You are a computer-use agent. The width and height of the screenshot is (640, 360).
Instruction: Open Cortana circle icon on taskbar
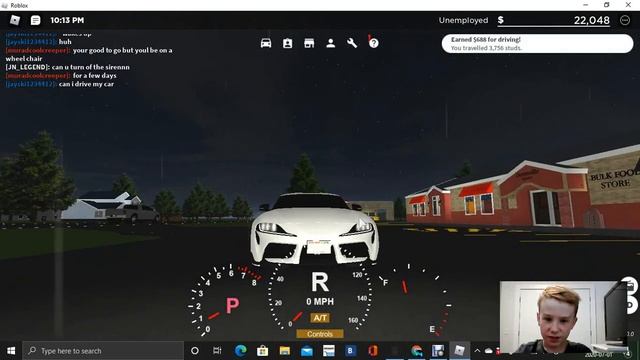195,351
